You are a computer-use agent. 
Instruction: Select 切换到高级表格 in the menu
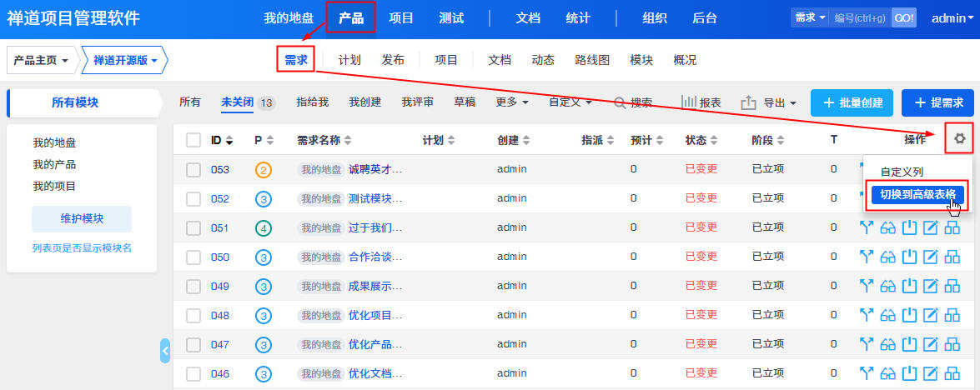pyautogui.click(x=918, y=195)
